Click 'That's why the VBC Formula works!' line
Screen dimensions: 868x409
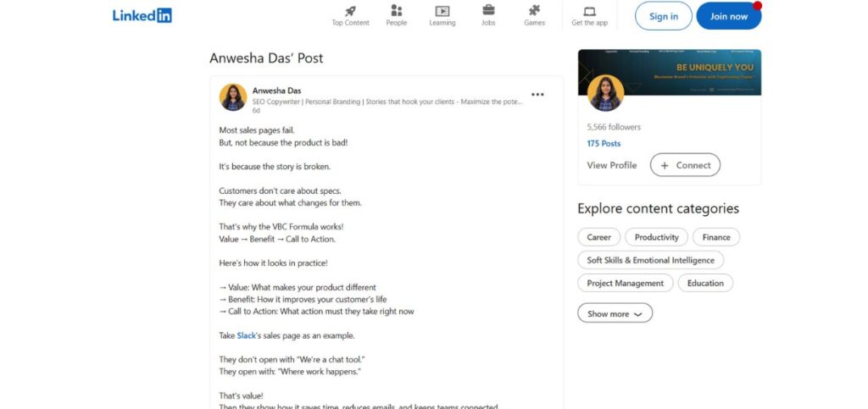pos(281,227)
